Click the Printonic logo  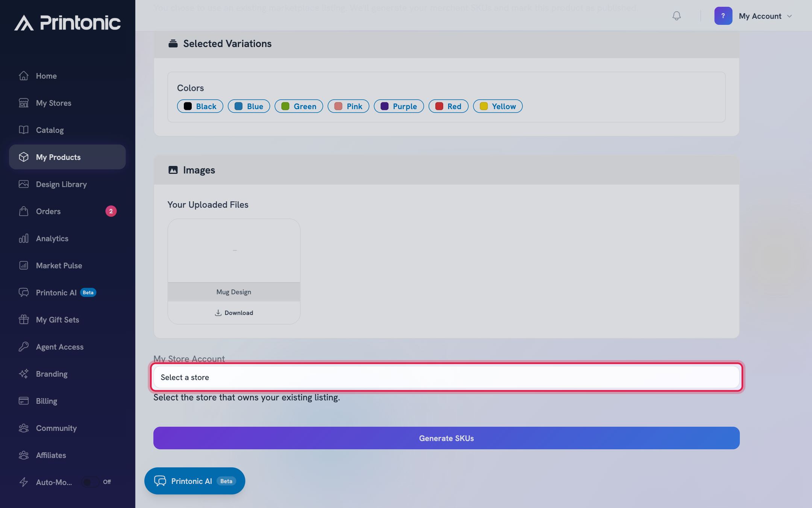pos(68,23)
